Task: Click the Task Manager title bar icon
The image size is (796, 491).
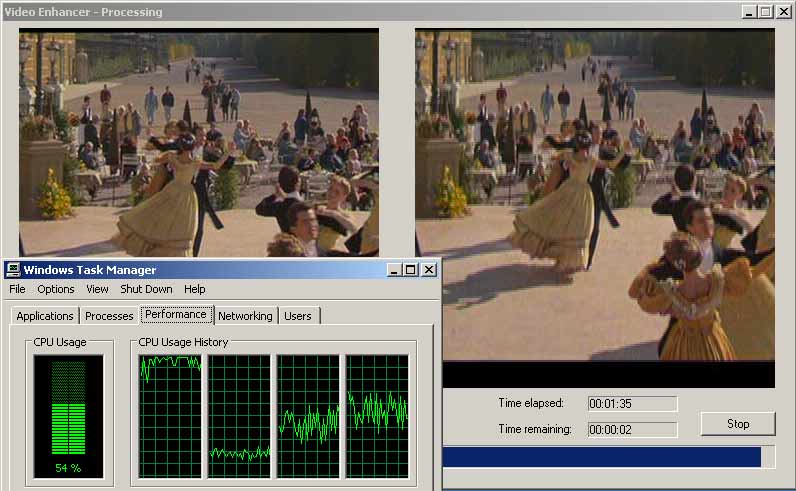Action: [13, 270]
